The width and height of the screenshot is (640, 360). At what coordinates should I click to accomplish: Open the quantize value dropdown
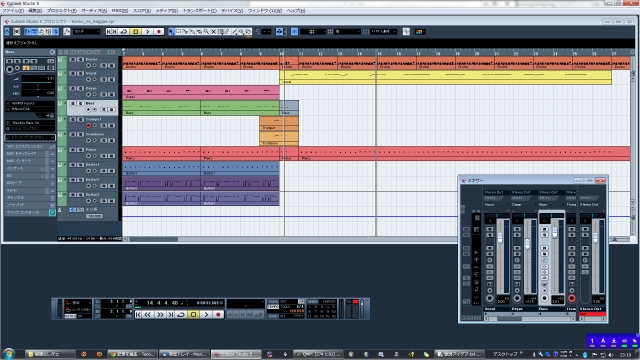point(383,31)
